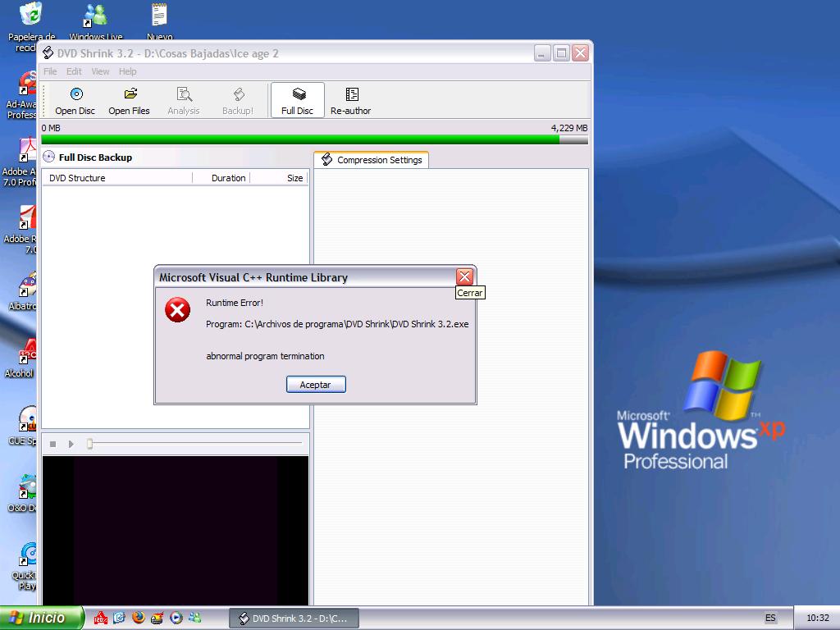
Task: Select the Alcohol desktop shortcut
Action: [x=21, y=359]
